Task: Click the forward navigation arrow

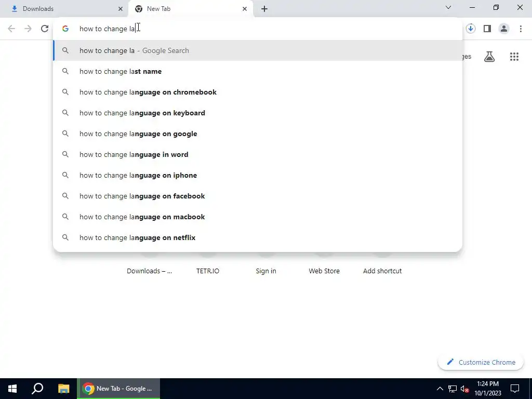Action: tap(28, 29)
